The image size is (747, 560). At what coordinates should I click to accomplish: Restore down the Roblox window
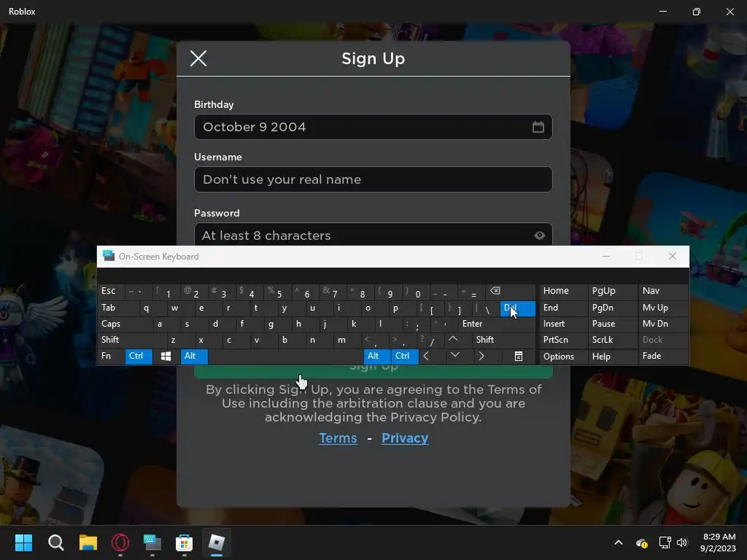(x=697, y=12)
